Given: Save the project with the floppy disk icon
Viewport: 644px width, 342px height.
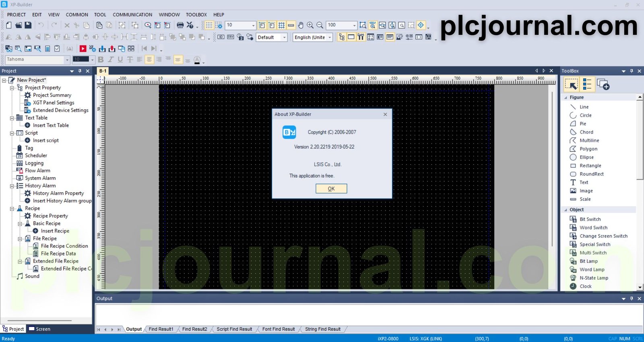Looking at the screenshot, I should point(28,25).
